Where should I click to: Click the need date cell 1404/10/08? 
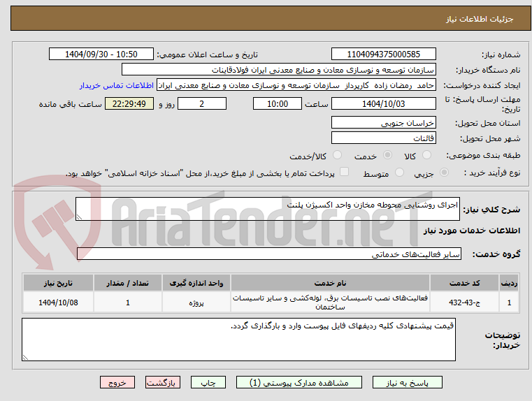[58, 302]
